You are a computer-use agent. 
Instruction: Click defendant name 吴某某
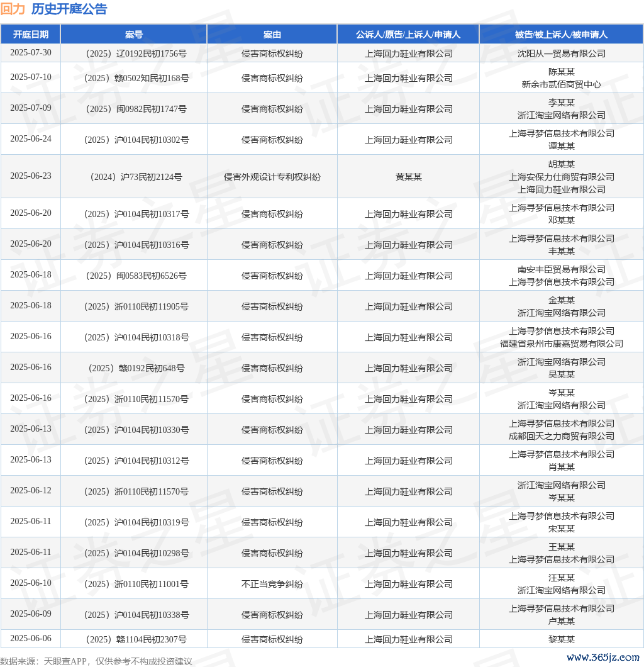(562, 374)
